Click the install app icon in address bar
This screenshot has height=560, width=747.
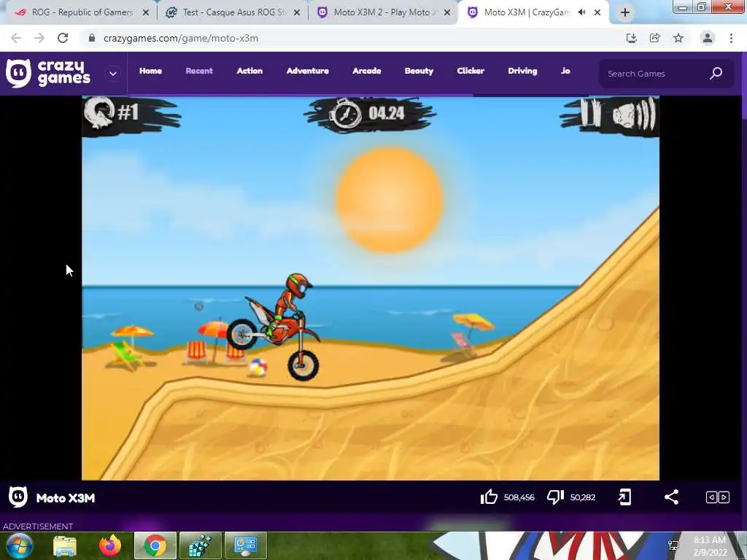[631, 38]
